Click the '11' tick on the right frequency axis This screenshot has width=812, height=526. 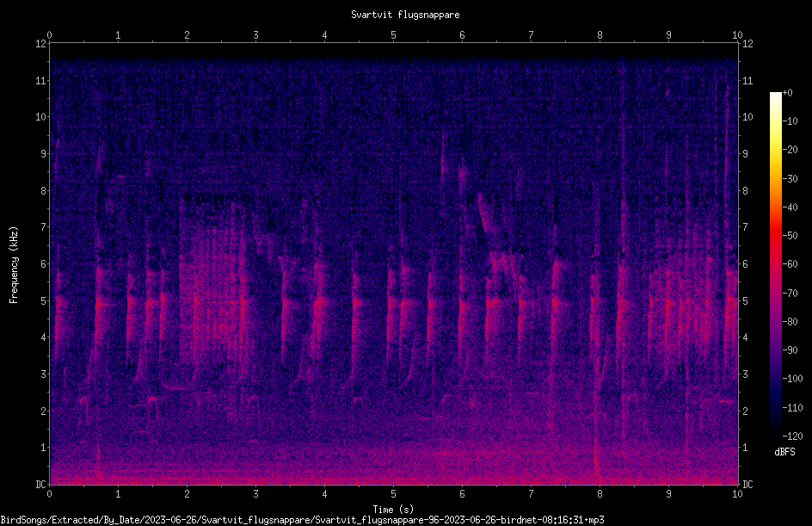click(747, 80)
